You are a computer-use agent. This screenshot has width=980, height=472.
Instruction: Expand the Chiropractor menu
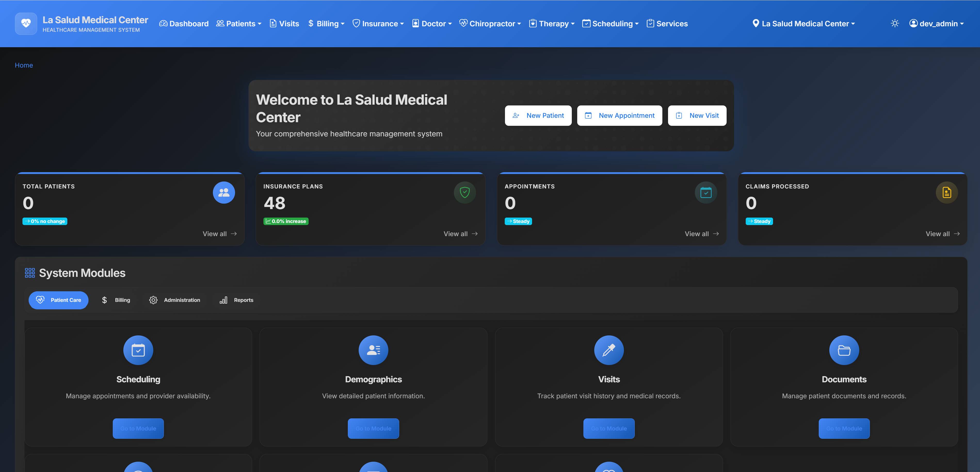(490, 23)
